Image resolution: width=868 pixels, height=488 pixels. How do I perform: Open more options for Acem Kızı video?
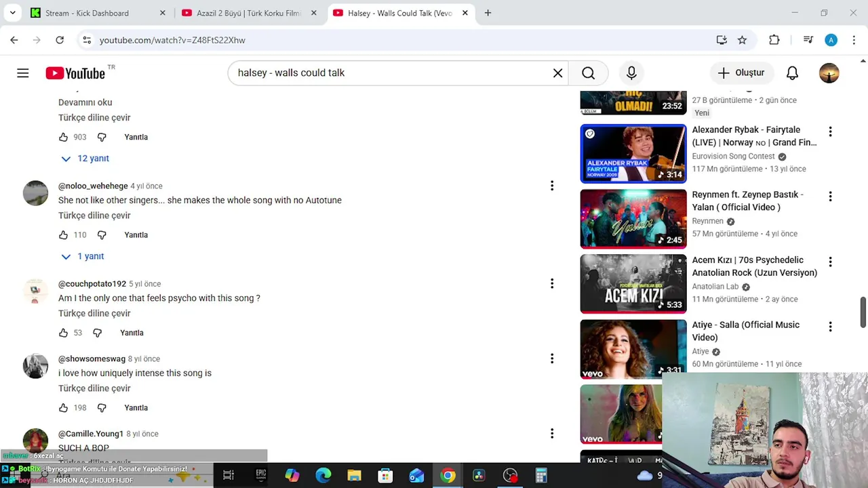tap(830, 262)
